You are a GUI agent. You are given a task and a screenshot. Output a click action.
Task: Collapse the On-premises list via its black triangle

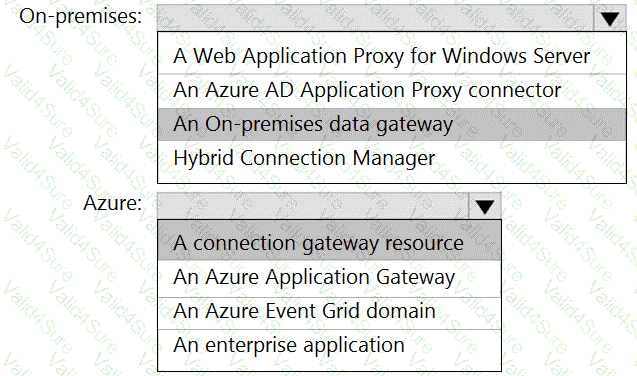coord(610,18)
